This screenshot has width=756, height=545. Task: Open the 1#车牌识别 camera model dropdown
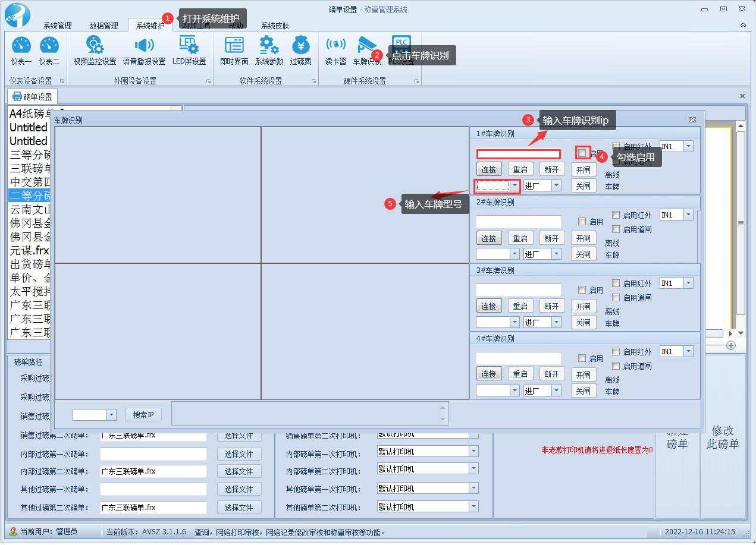click(515, 186)
